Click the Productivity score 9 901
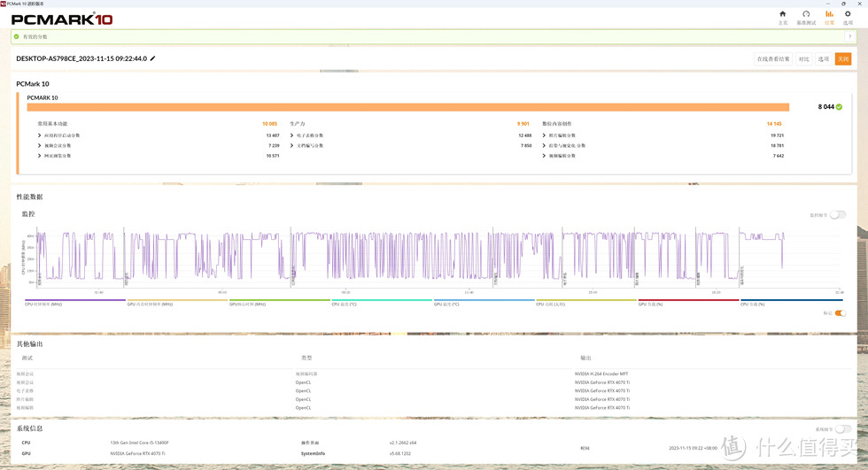The image size is (868, 470). tap(523, 124)
